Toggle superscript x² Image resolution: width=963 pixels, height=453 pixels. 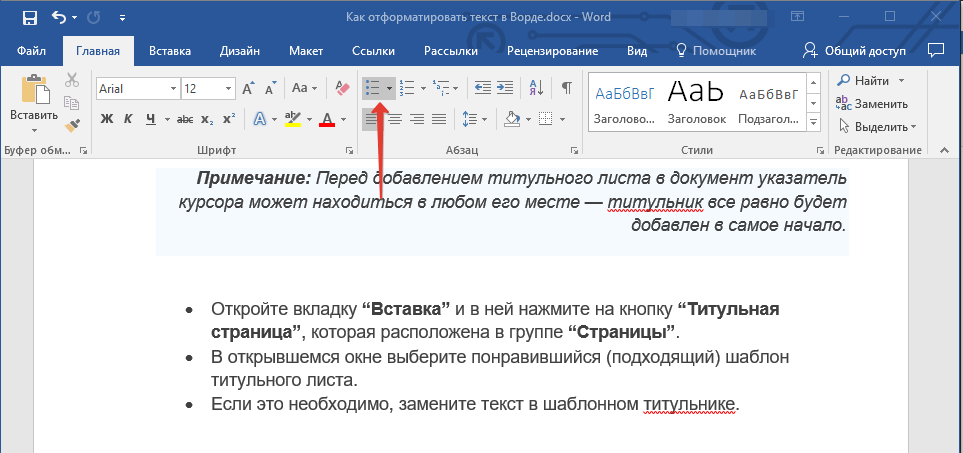click(228, 119)
